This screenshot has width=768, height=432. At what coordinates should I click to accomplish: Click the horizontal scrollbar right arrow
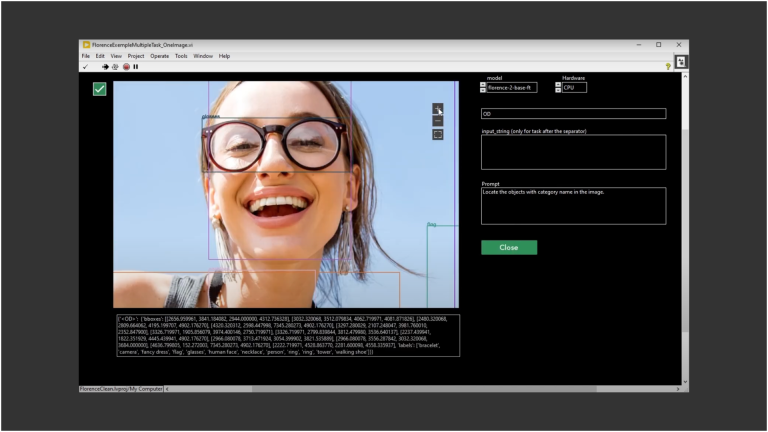coord(678,389)
